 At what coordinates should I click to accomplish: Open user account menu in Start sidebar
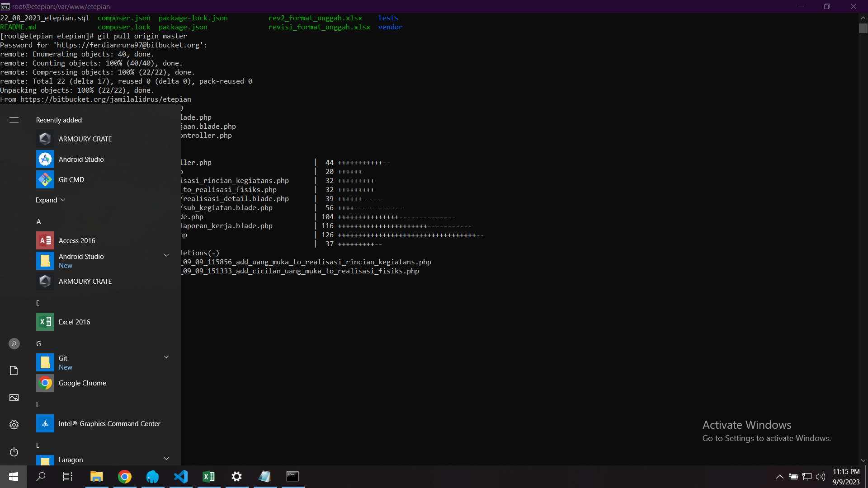tap(14, 344)
